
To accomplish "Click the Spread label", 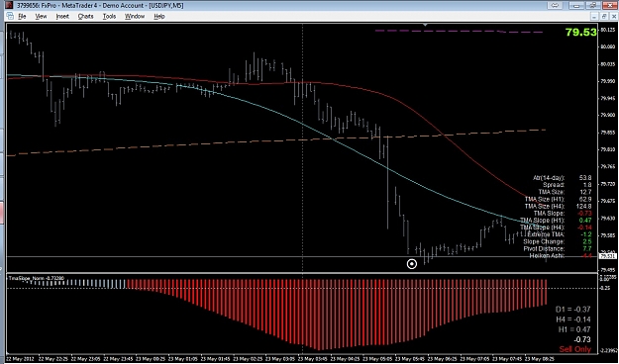I will click(554, 185).
